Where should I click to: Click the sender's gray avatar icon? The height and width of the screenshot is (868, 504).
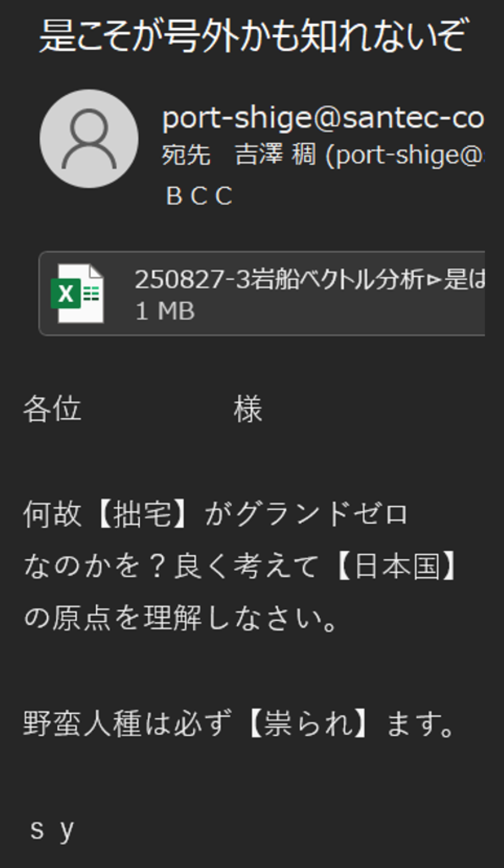pos(89,139)
